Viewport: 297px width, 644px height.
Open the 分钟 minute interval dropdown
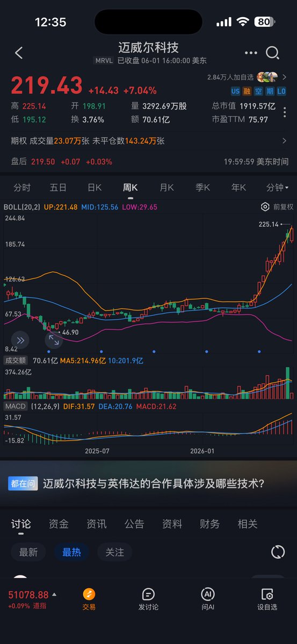[x=278, y=187]
